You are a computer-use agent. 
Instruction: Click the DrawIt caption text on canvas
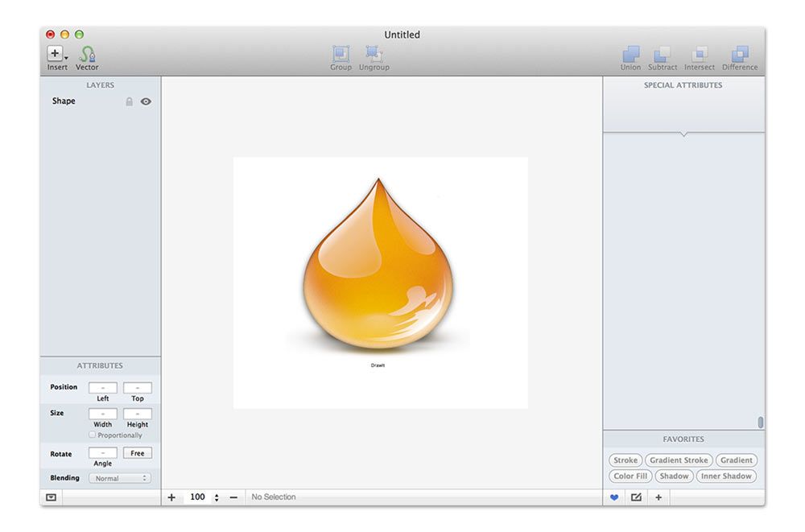[x=378, y=365]
